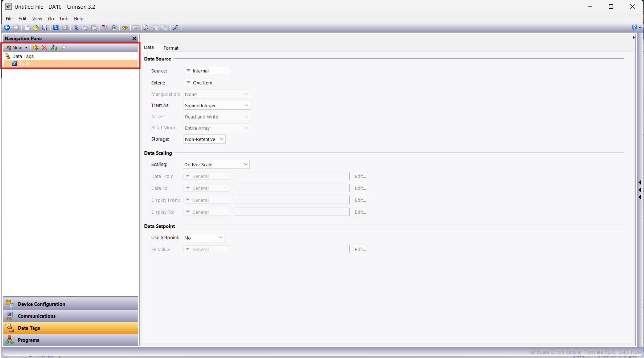Close the Navigation Pane
Viewport: 644px width, 358px height.
(x=134, y=38)
